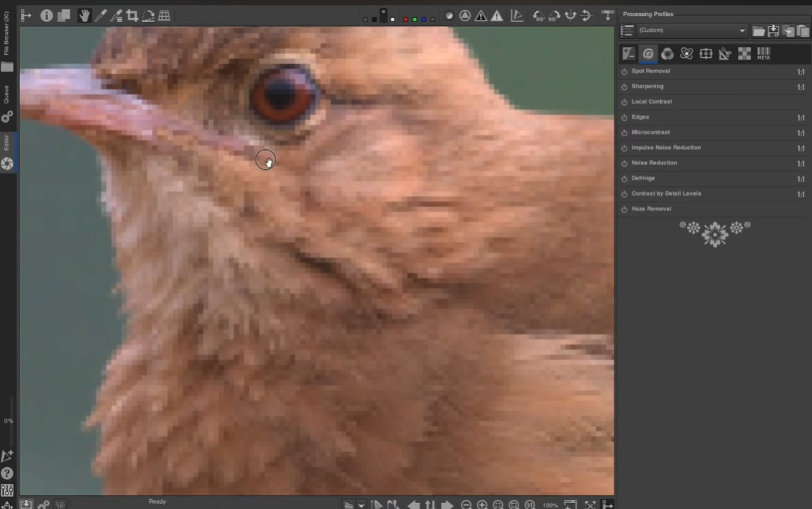This screenshot has width=812, height=509.
Task: Open the Exposure tab
Action: (629, 53)
